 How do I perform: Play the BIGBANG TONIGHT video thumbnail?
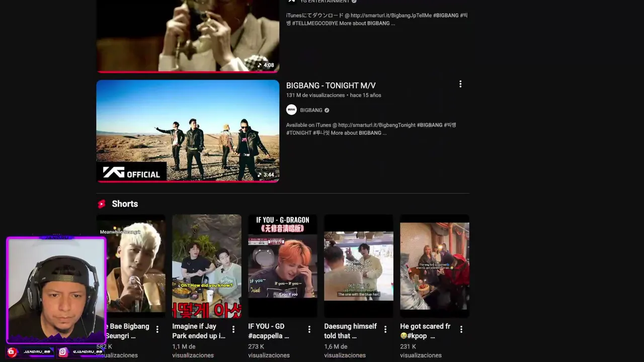[x=188, y=131]
